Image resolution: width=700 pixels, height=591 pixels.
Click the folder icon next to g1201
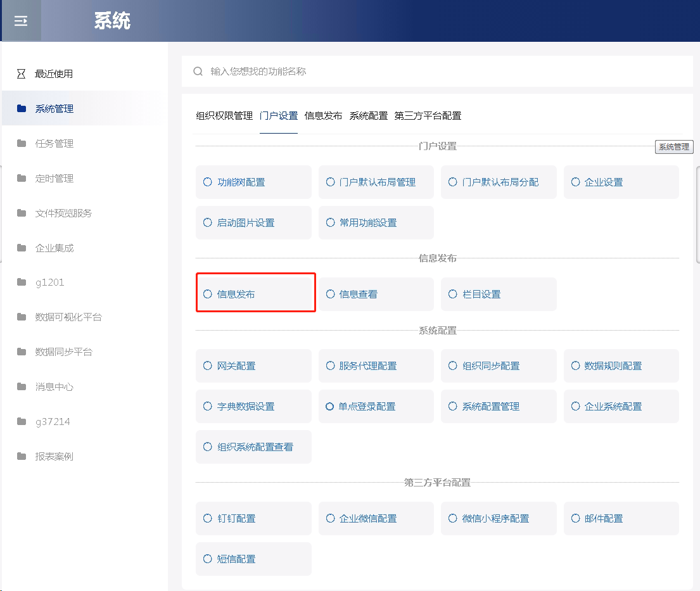[22, 282]
